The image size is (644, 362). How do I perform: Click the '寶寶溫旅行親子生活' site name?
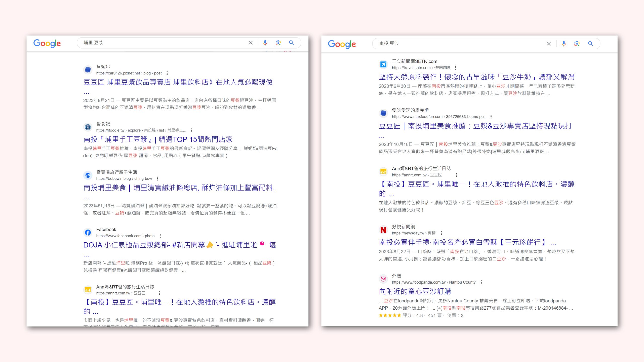pos(117,172)
